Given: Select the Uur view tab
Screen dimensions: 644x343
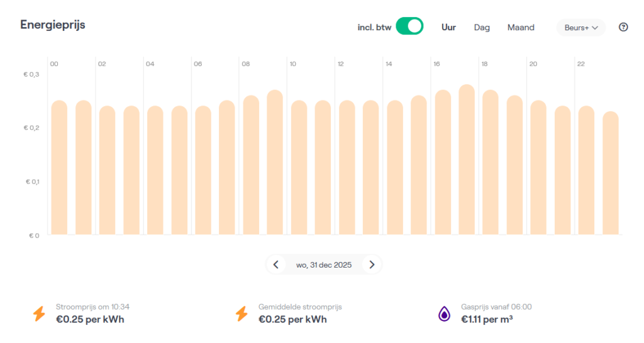Looking at the screenshot, I should 448,28.
